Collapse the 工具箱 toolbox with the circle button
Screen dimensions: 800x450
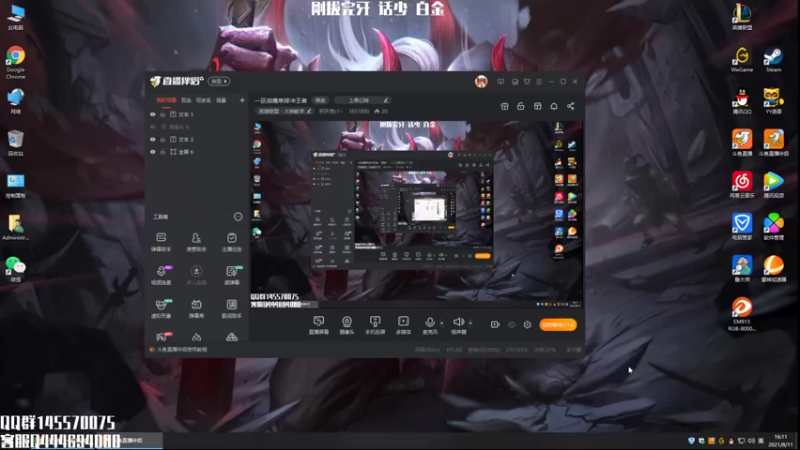click(x=238, y=217)
